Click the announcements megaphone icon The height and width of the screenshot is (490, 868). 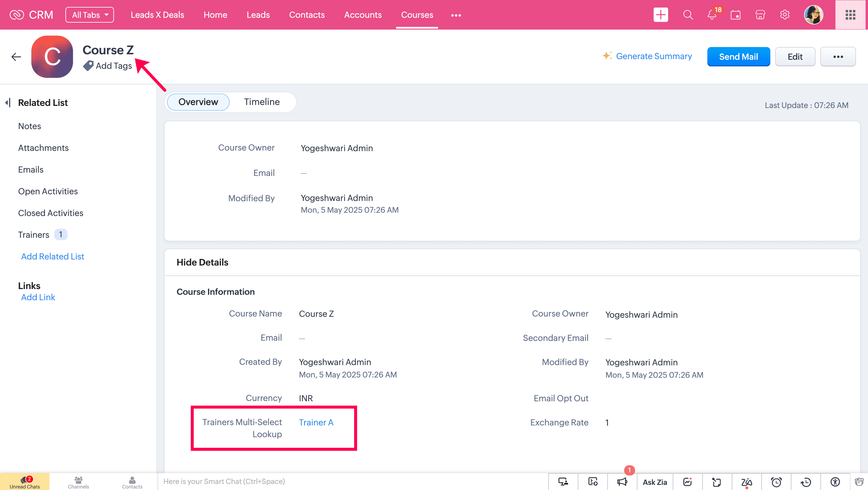point(622,482)
